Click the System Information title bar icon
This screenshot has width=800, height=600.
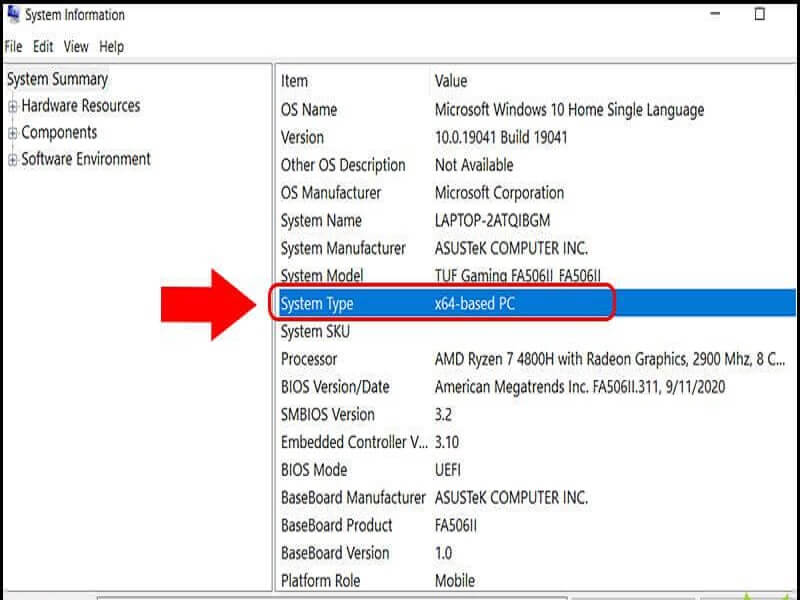click(x=14, y=15)
